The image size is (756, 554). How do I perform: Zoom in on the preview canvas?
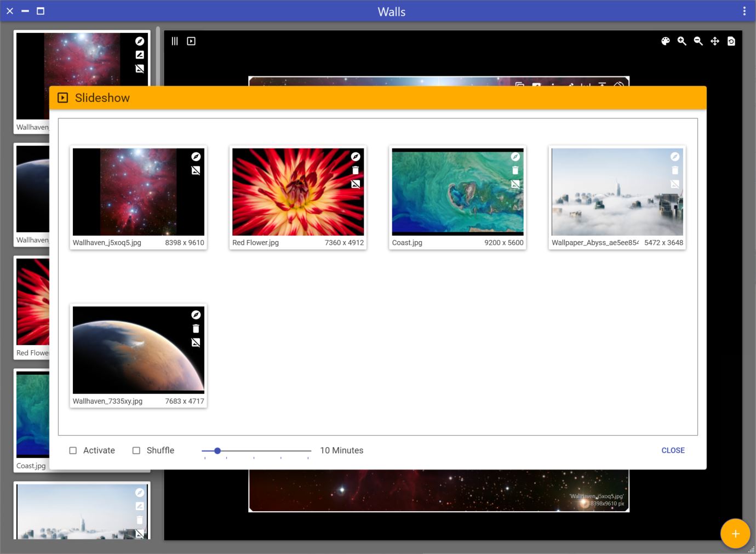[x=682, y=41]
